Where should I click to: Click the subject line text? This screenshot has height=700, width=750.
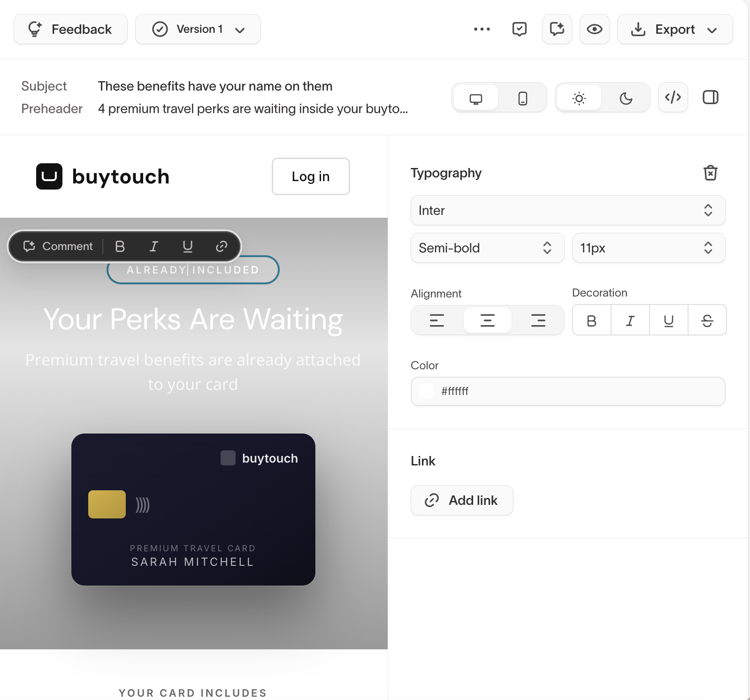215,86
